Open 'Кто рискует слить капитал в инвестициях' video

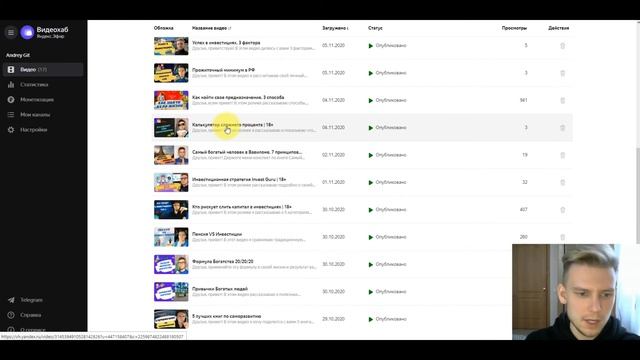242,207
